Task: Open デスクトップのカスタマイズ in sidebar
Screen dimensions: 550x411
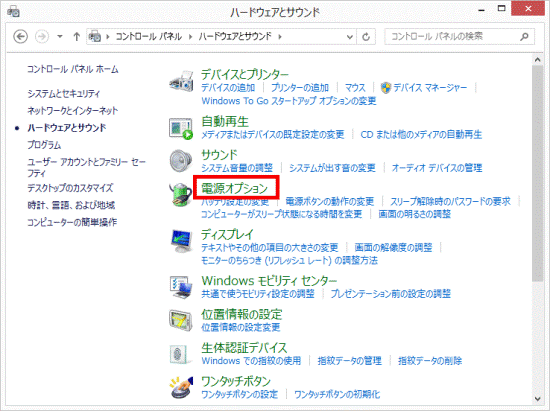Action: pyautogui.click(x=70, y=188)
